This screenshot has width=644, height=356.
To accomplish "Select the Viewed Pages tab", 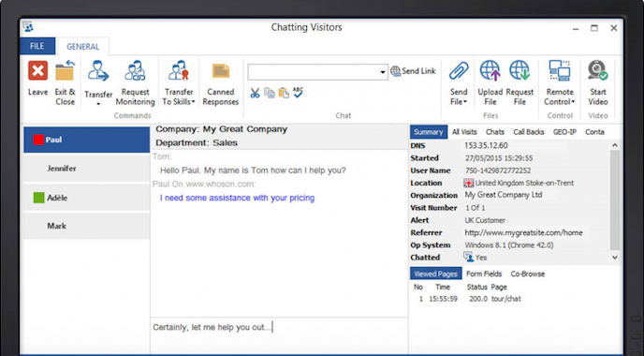I will point(436,274).
